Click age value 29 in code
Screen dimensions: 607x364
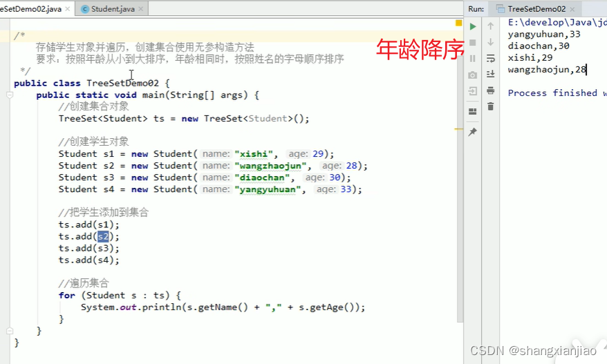coord(318,154)
